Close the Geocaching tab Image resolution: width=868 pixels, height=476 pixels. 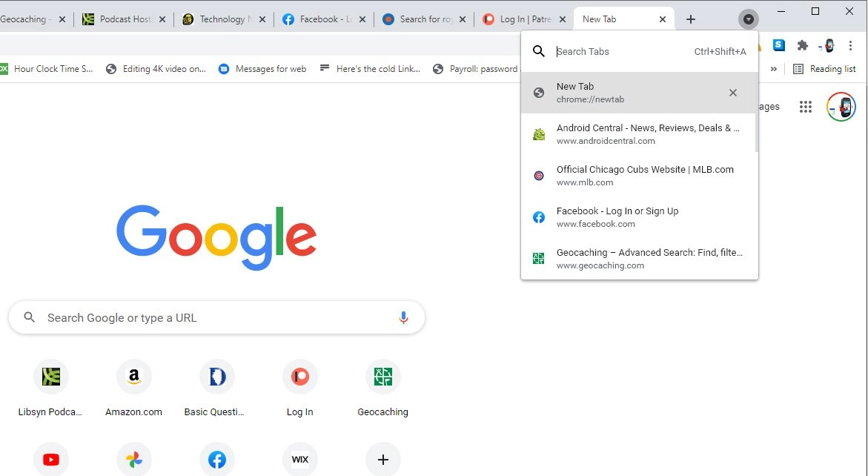click(62, 19)
